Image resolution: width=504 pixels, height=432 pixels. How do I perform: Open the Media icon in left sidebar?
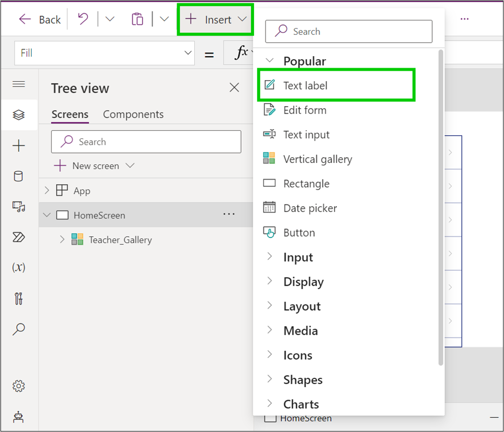tap(19, 207)
